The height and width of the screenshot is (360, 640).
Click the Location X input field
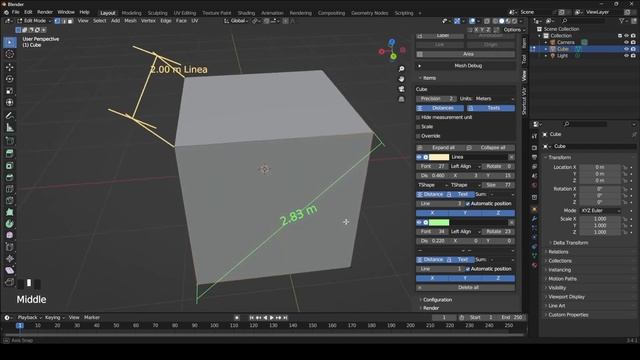pos(600,167)
